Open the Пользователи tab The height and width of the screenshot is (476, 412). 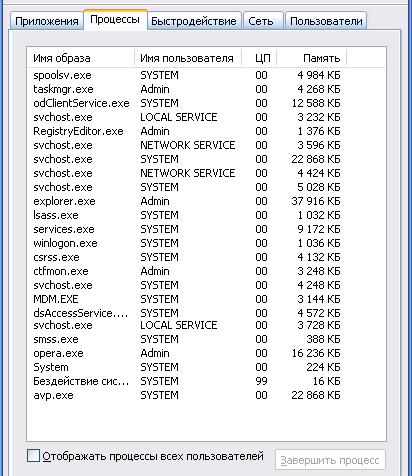[x=326, y=21]
